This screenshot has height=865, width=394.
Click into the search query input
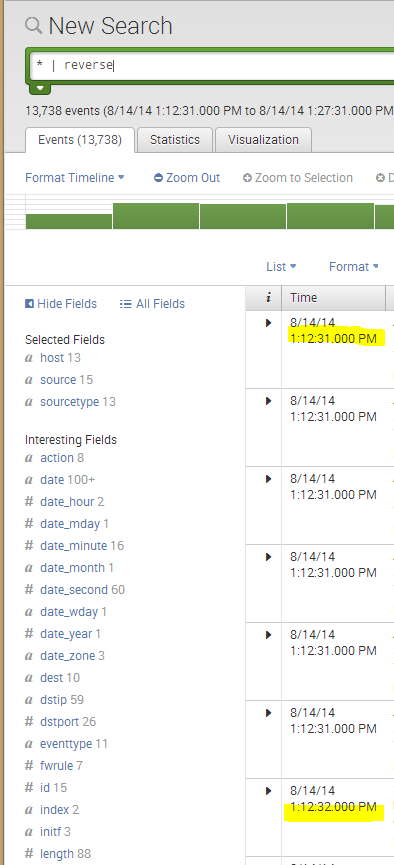point(212,66)
